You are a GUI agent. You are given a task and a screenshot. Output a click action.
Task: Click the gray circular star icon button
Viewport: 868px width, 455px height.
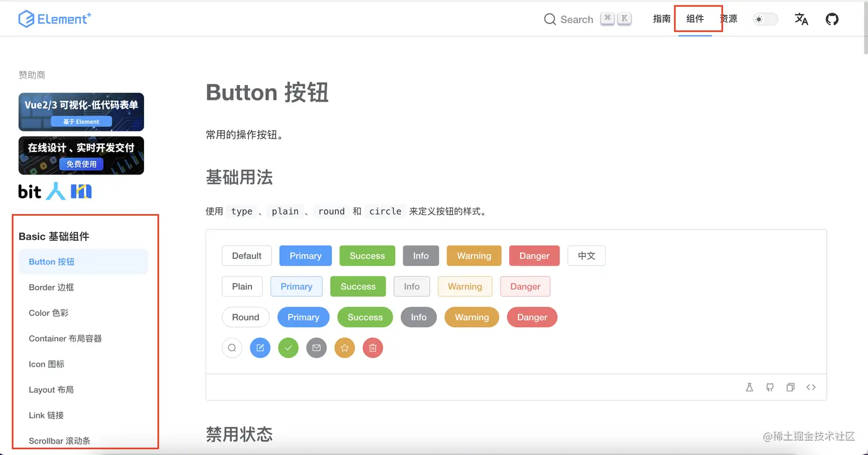point(344,348)
